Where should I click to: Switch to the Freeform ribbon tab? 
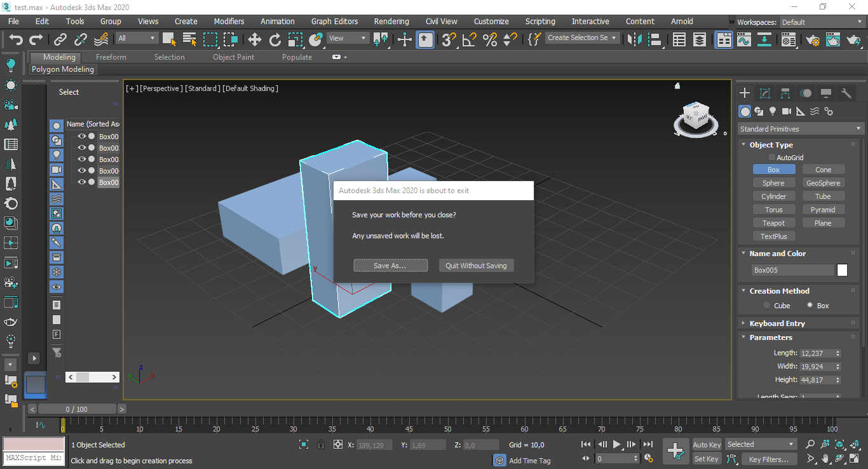point(111,57)
